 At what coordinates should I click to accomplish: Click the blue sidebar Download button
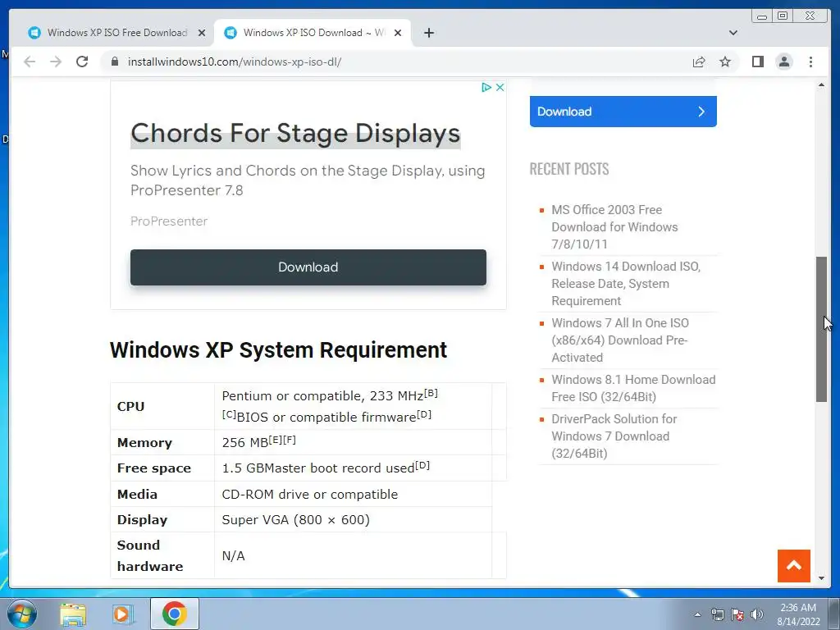(x=623, y=112)
